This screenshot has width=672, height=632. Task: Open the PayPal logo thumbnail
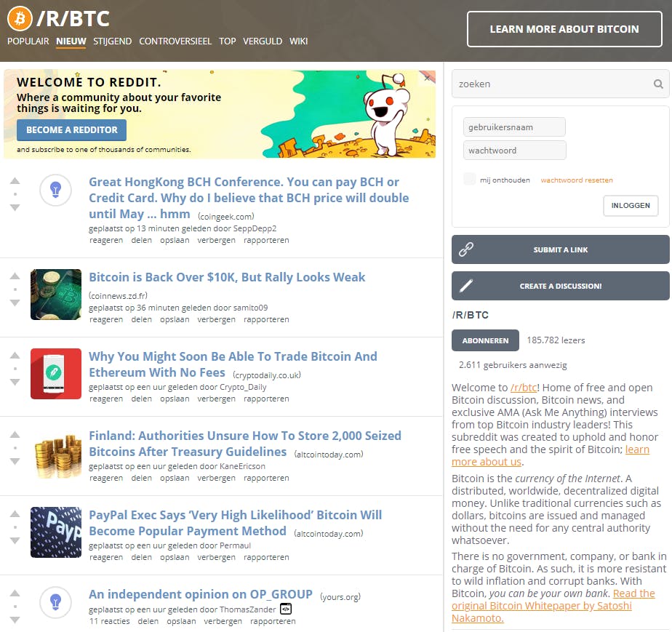point(56,532)
